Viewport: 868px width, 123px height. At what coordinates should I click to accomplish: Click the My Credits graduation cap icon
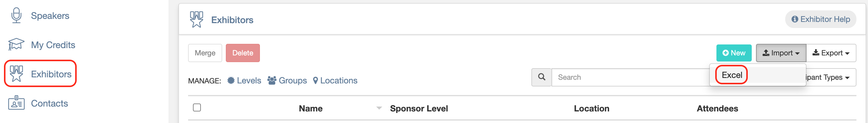[16, 44]
